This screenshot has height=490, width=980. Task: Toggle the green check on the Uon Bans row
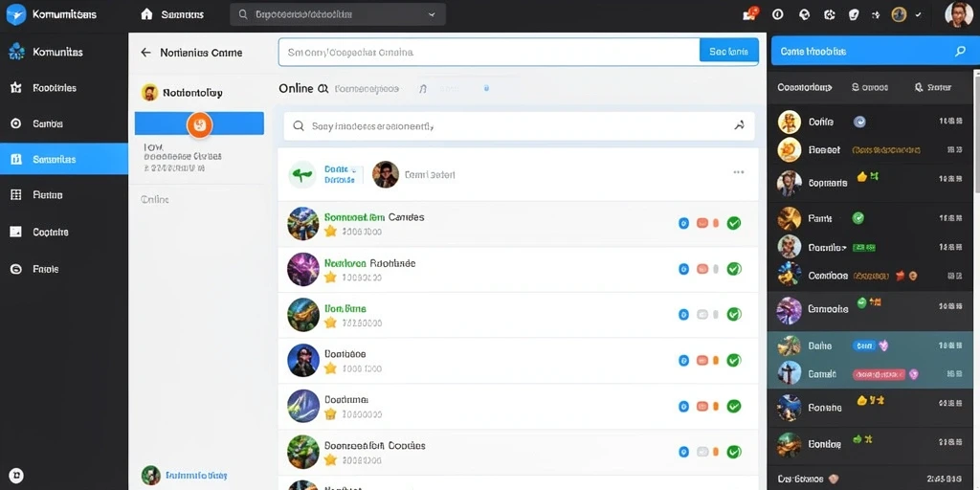tap(734, 314)
